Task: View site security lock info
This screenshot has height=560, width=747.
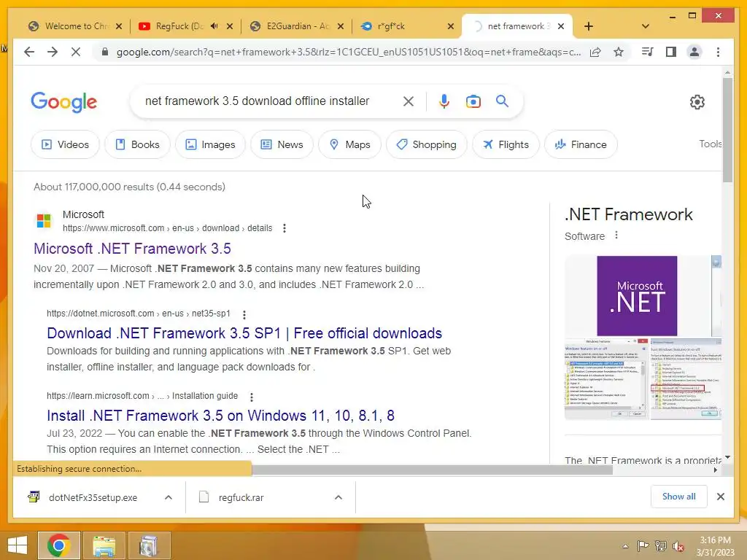Action: (105, 52)
